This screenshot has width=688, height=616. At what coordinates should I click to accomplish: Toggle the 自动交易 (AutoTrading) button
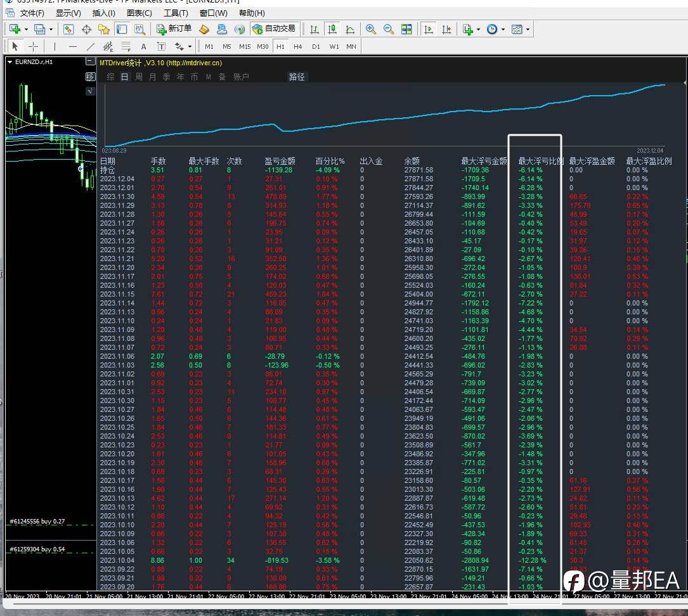click(274, 29)
